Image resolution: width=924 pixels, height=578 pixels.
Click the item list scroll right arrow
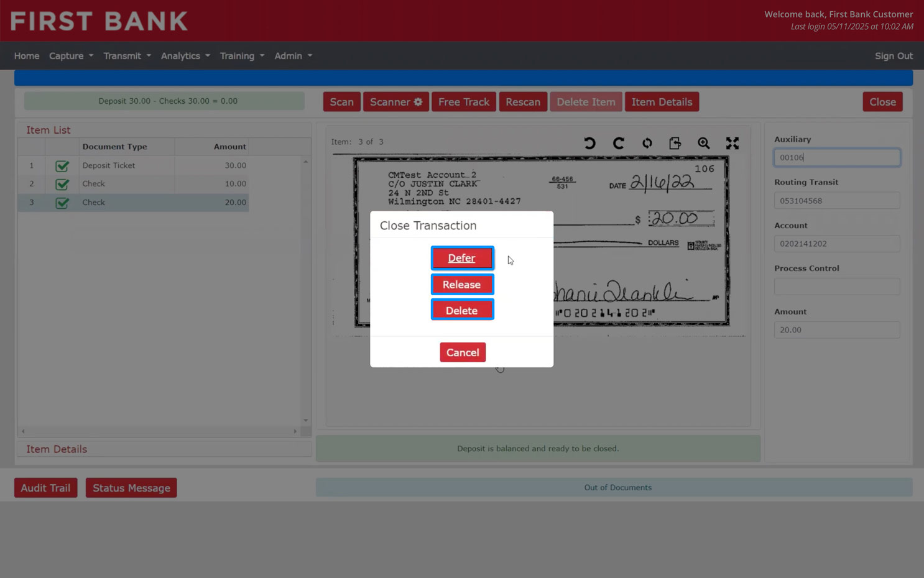(295, 431)
